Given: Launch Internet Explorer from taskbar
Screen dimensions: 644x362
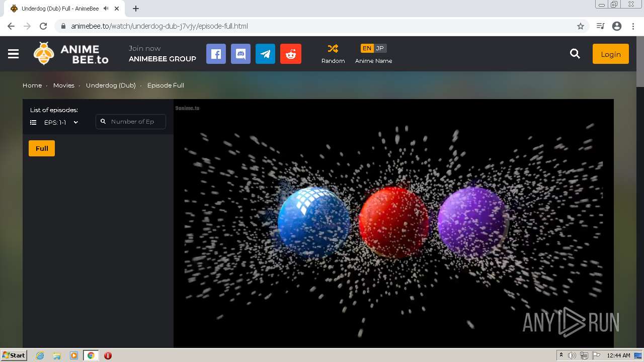Looking at the screenshot, I should (40, 355).
